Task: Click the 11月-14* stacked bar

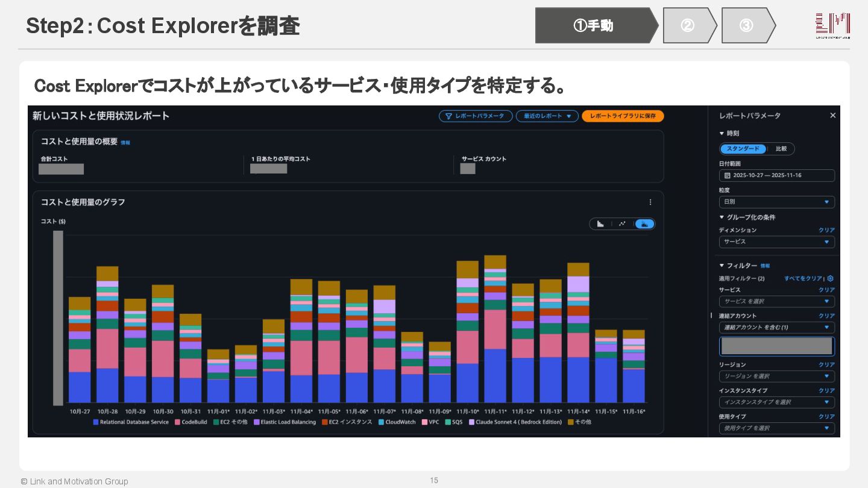Action: [578, 333]
